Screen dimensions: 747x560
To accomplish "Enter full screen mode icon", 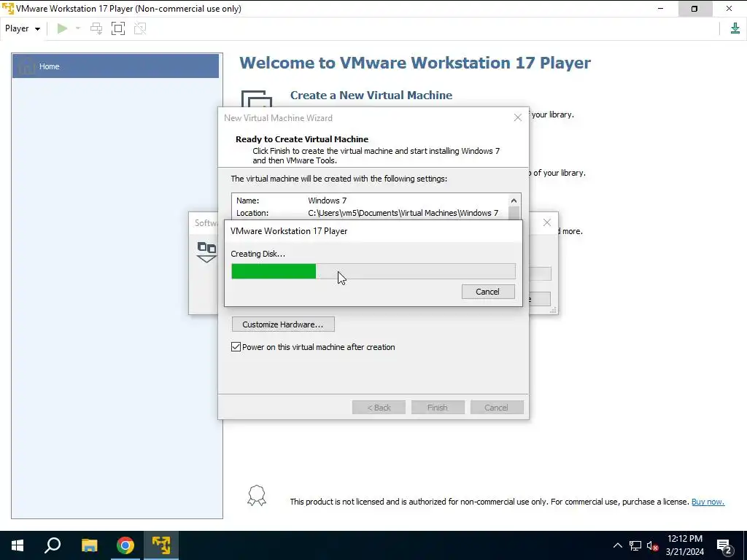I will point(118,28).
